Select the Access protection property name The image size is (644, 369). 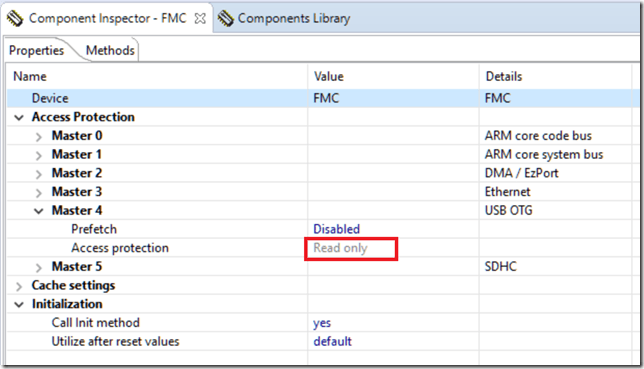(x=120, y=248)
